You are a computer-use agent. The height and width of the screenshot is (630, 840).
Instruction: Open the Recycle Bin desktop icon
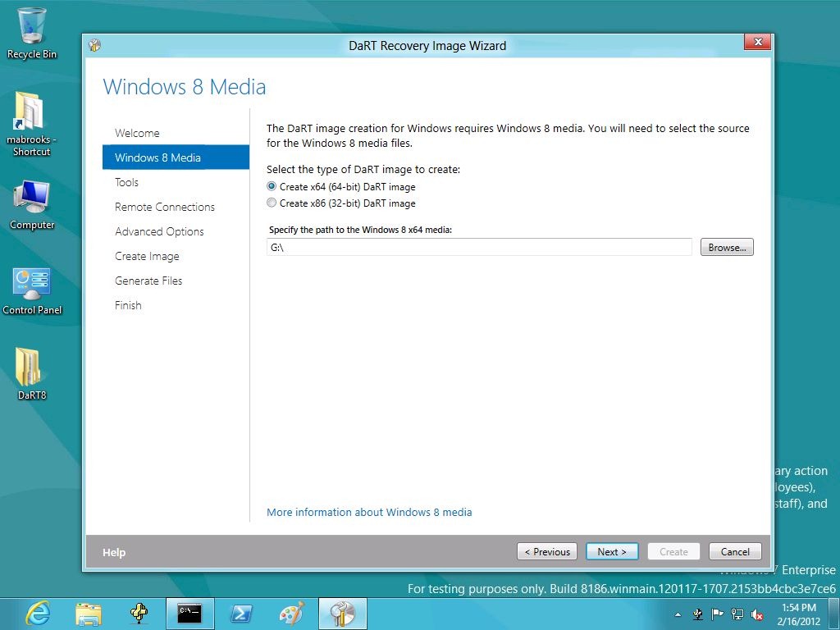pyautogui.click(x=32, y=33)
